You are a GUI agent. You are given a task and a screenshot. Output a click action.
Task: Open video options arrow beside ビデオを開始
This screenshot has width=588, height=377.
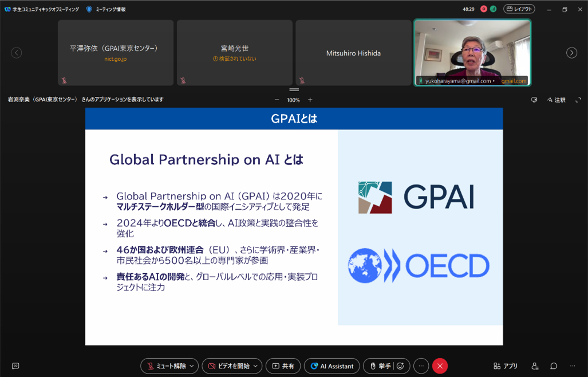tap(256, 366)
